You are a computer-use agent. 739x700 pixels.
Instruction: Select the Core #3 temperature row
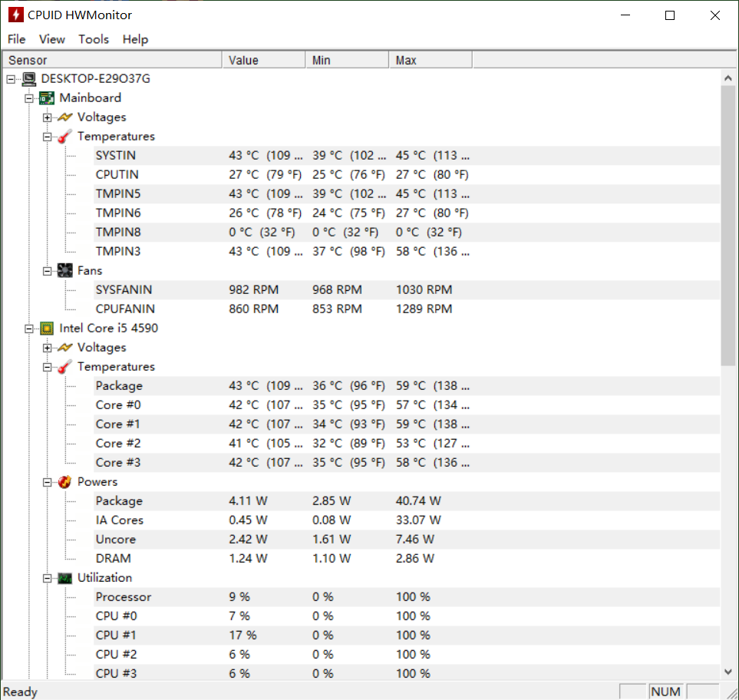click(407, 462)
